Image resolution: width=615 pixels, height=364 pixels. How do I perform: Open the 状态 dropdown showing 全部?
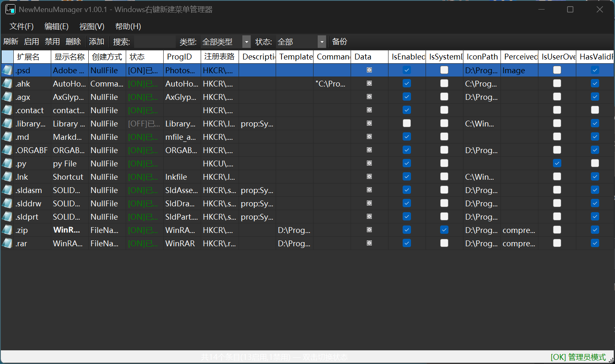(301, 42)
